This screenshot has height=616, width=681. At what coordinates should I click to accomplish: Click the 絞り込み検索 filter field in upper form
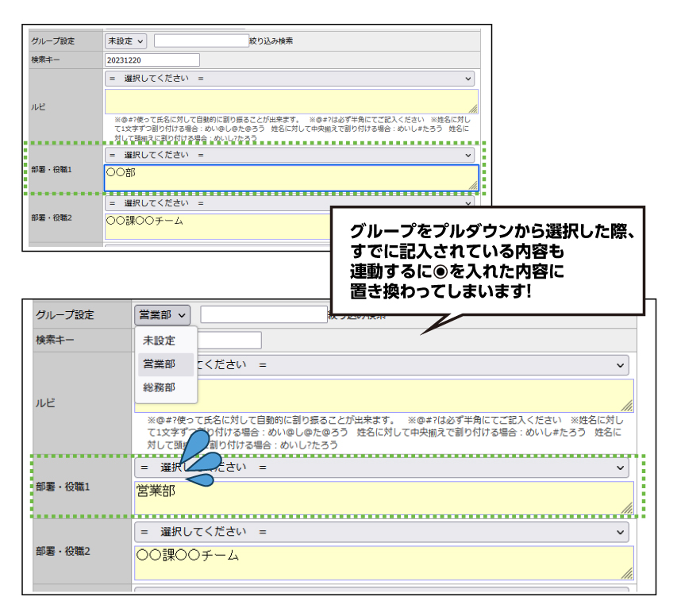pos(201,40)
